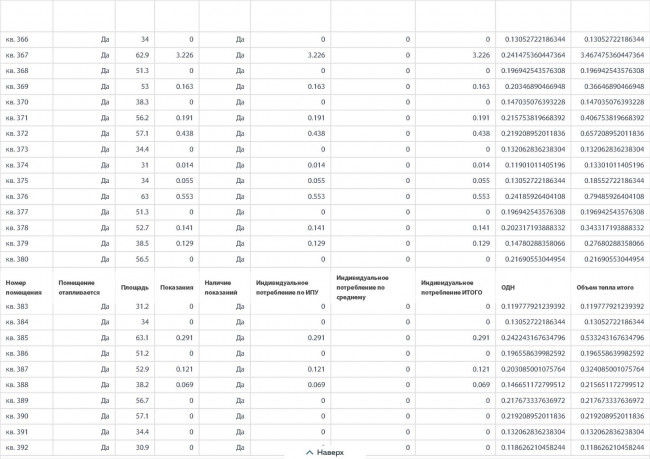This screenshot has width=650, height=459.
Task: Click total value 0.406753819668392
Action: [612, 118]
